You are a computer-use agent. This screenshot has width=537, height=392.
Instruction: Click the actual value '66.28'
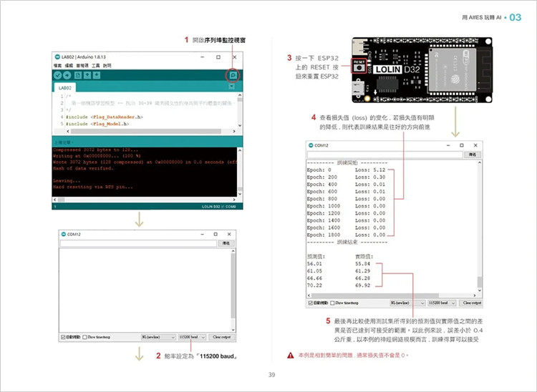tap(363, 278)
